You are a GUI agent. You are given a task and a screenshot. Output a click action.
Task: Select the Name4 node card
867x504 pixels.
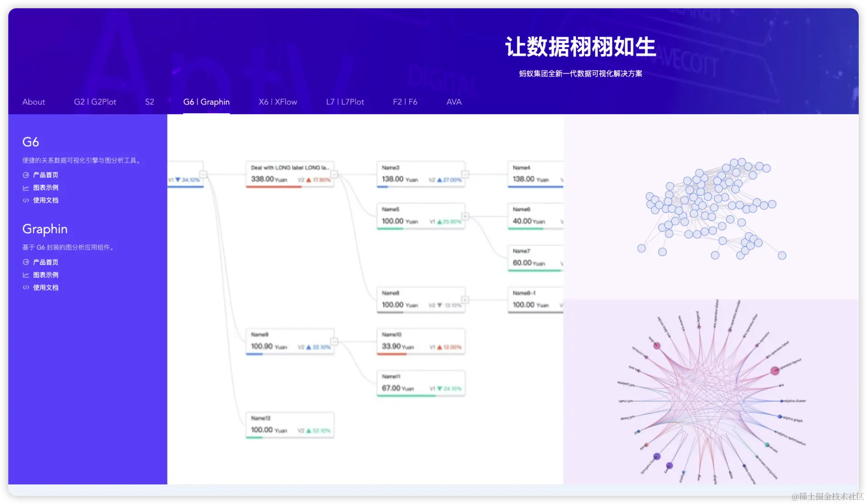[535, 174]
